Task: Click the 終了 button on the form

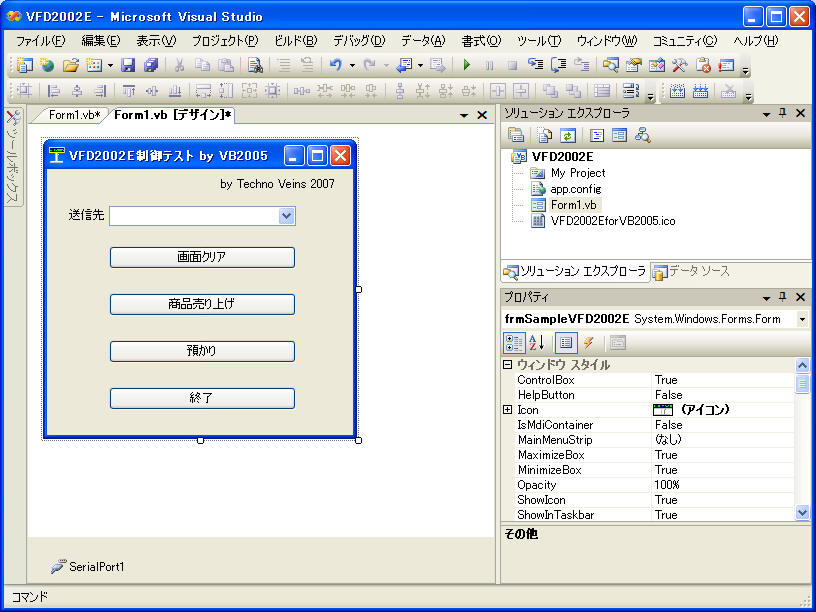Action: pyautogui.click(x=202, y=398)
